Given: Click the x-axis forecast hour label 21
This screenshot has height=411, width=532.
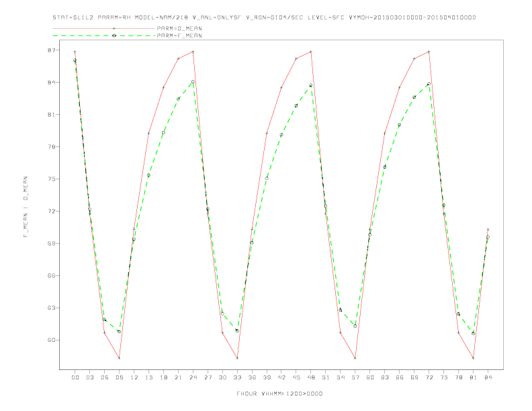Looking at the screenshot, I should (x=178, y=377).
